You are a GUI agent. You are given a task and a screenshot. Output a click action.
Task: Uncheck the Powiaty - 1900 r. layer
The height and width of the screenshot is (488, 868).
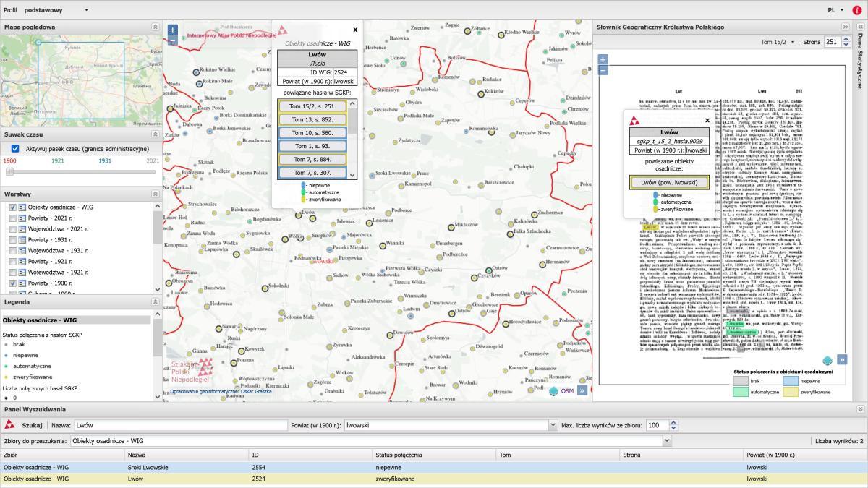click(13, 283)
